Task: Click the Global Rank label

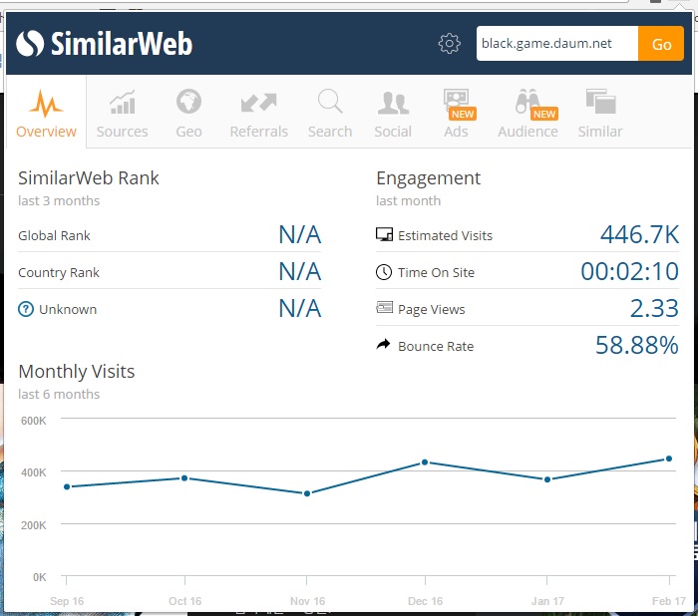Action: pyautogui.click(x=54, y=235)
